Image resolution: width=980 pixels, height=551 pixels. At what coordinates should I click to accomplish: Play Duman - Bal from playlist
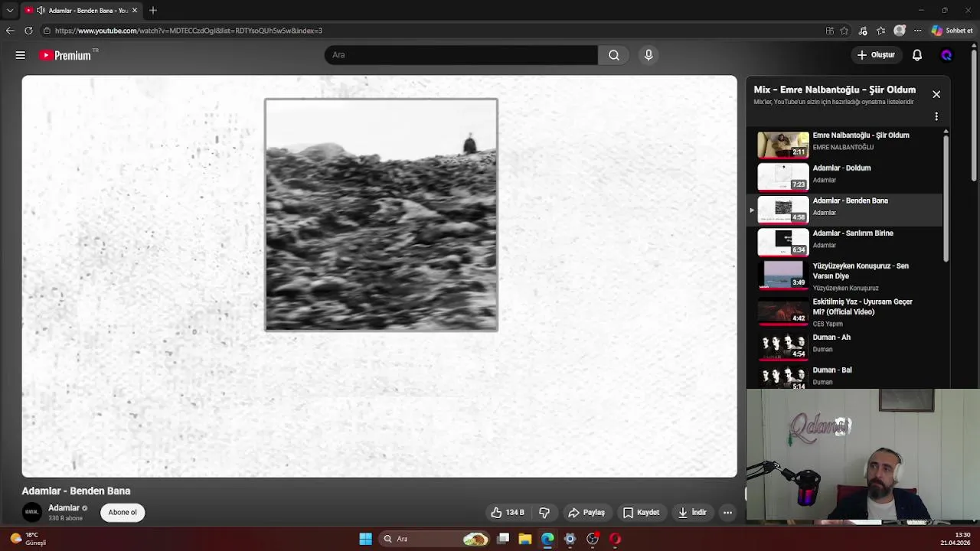845,377
